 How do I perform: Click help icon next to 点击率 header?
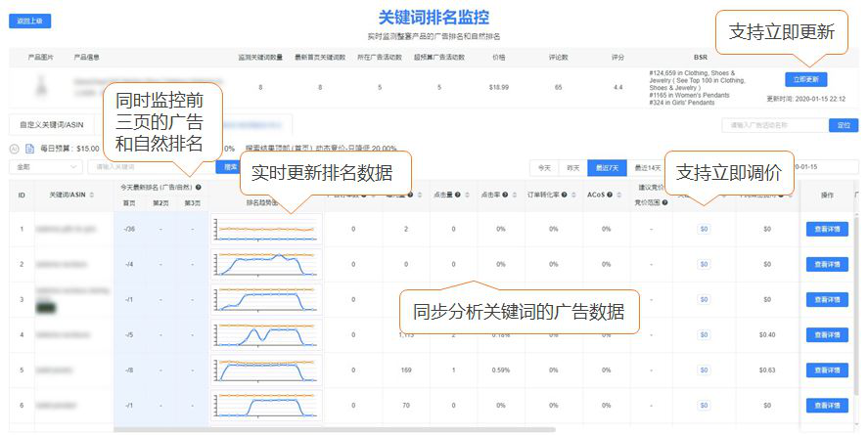click(x=505, y=195)
